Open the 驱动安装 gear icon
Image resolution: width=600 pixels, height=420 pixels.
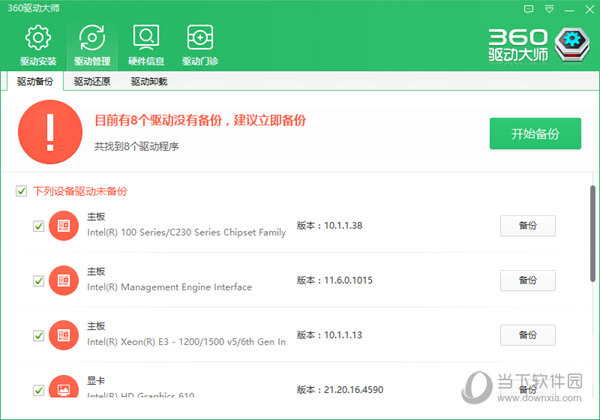click(38, 38)
